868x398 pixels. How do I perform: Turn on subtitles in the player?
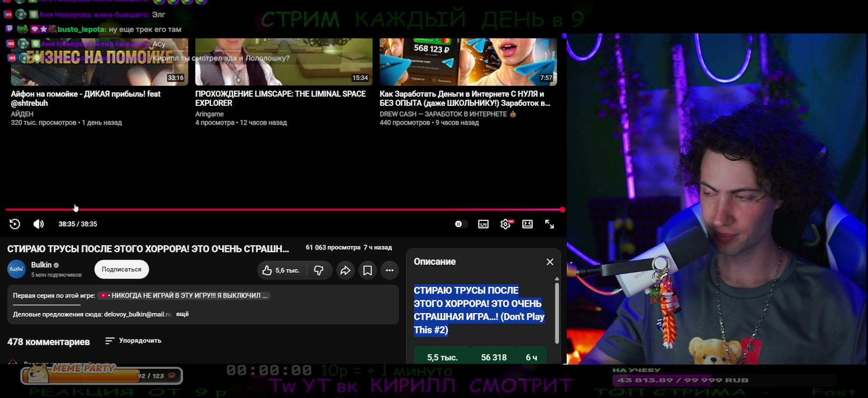tap(483, 224)
